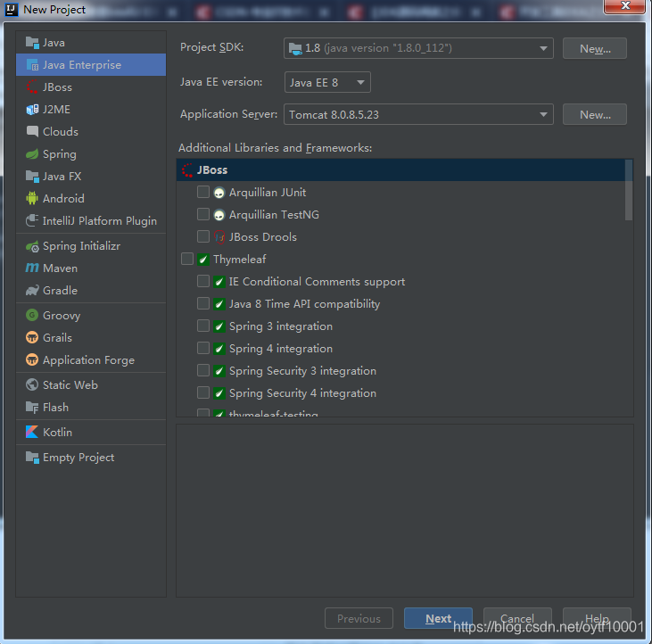Click the disabled Previous button

[359, 618]
